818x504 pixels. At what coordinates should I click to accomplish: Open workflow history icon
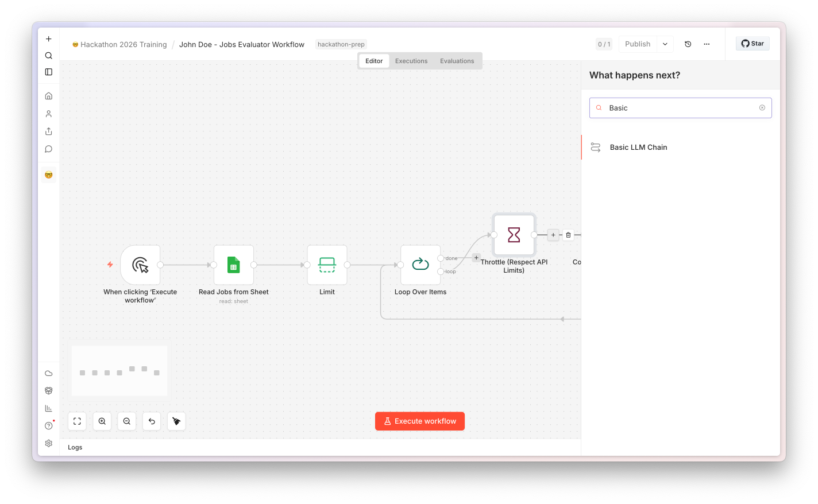click(x=688, y=44)
